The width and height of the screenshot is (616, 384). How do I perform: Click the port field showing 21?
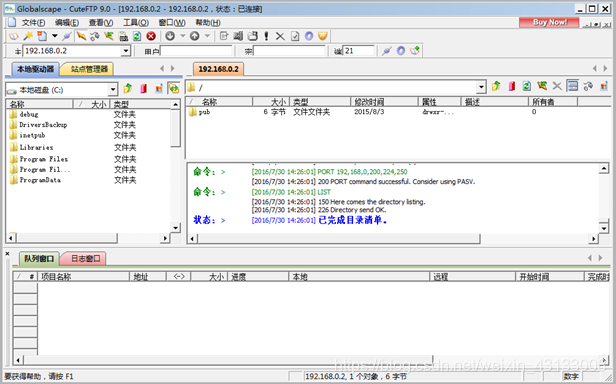[x=359, y=51]
